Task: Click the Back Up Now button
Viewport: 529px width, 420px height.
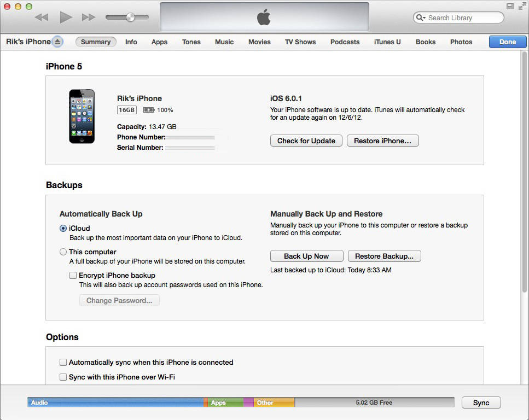Action: point(307,256)
